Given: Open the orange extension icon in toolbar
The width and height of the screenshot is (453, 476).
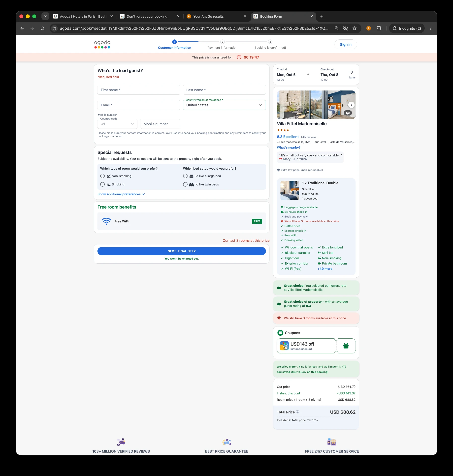Looking at the screenshot, I should pos(369,28).
